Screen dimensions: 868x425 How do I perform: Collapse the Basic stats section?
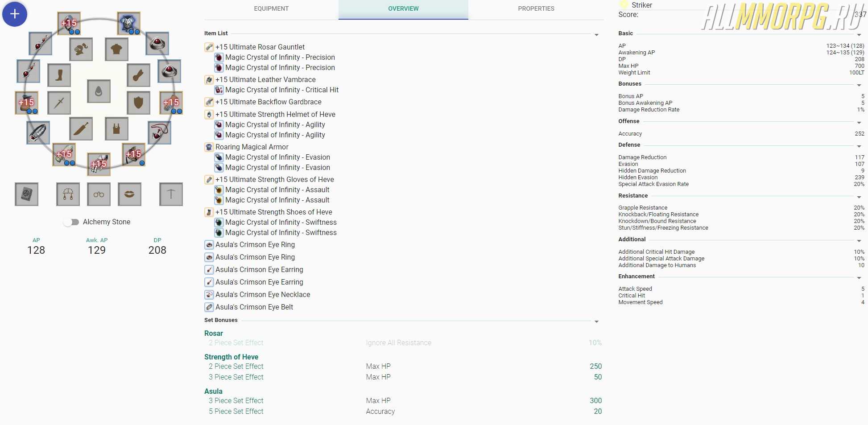point(859,35)
